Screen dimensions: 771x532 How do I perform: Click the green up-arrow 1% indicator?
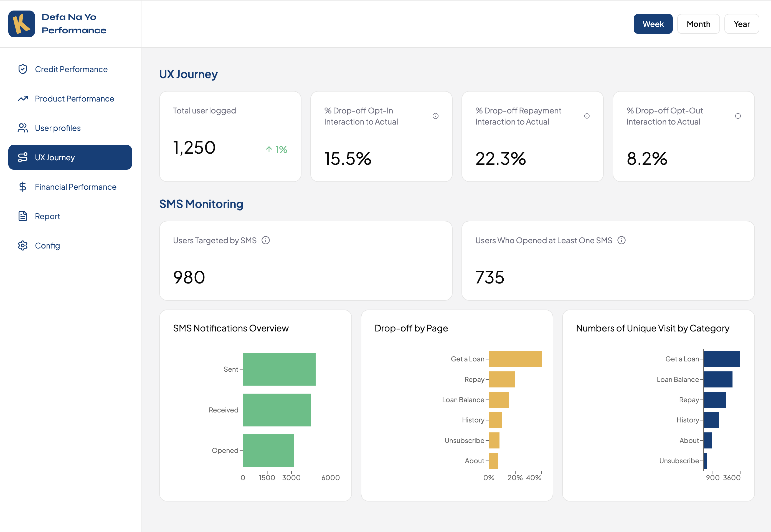pyautogui.click(x=276, y=149)
